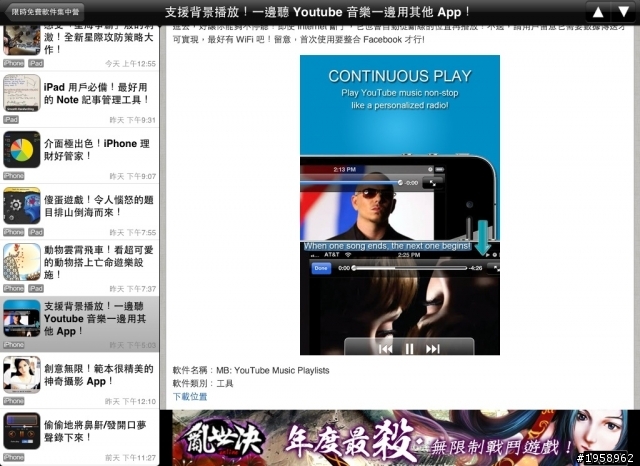
Task: Tap the Note app handwriting icon thumbnail
Action: [x=22, y=93]
